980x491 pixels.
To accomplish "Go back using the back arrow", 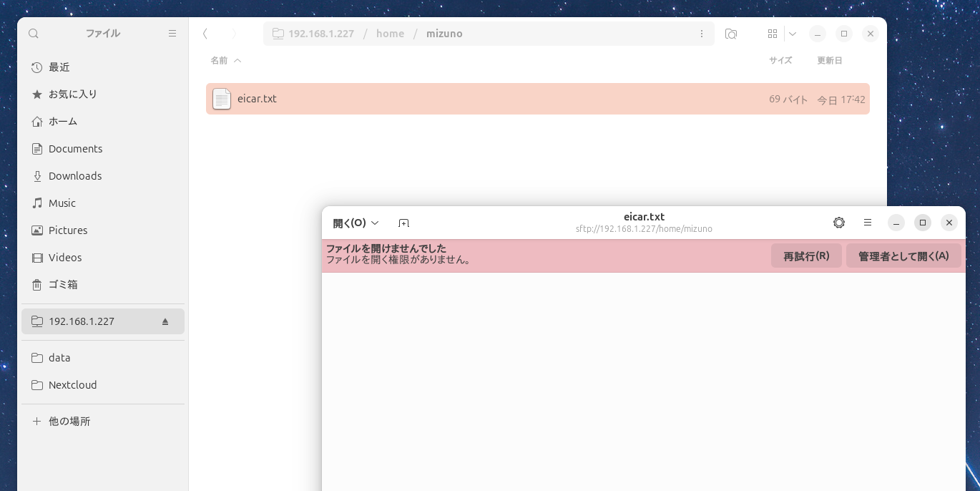I will pyautogui.click(x=205, y=34).
